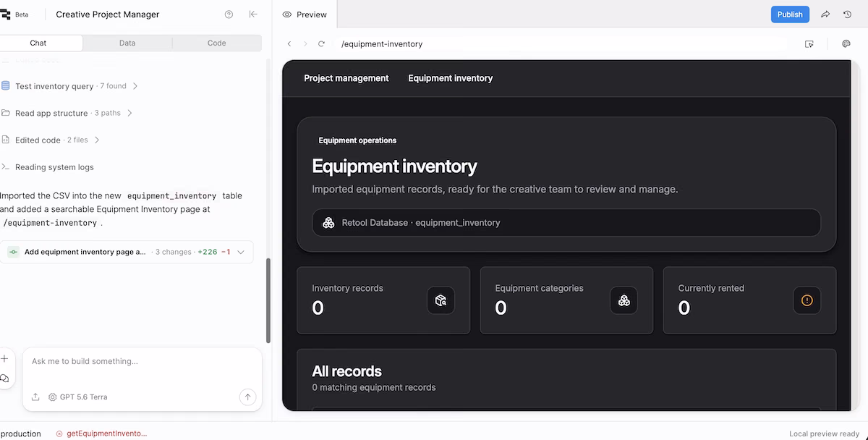Click the Inventory records card
Viewport: 868px width, 440px height.
click(383, 300)
